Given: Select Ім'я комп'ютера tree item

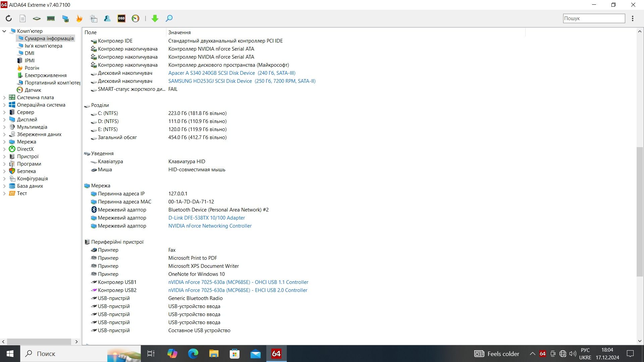Looking at the screenshot, I should [x=43, y=46].
